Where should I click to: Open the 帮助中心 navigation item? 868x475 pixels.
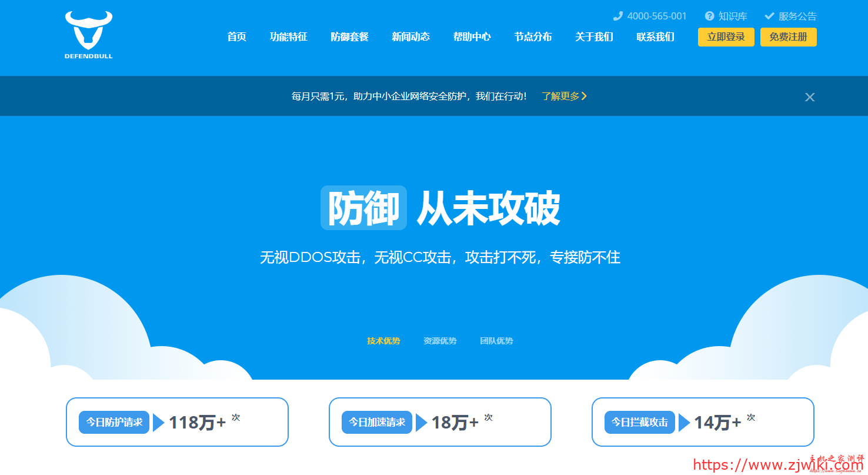point(472,36)
